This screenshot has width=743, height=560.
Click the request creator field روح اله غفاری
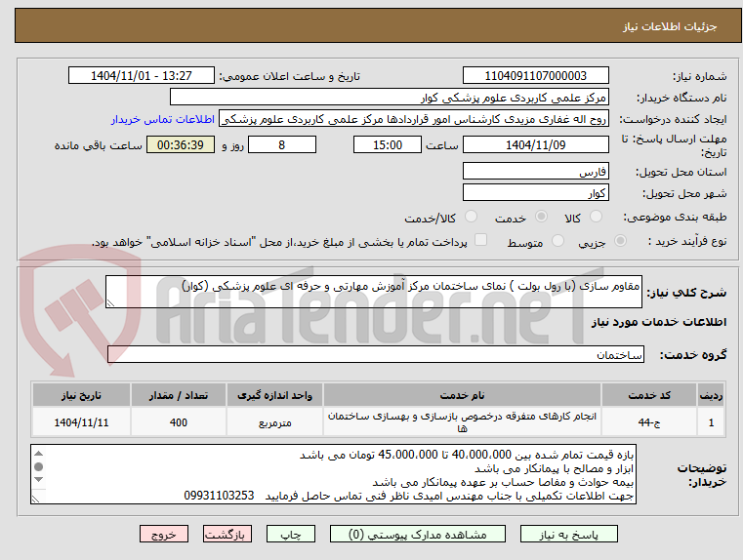[414, 119]
